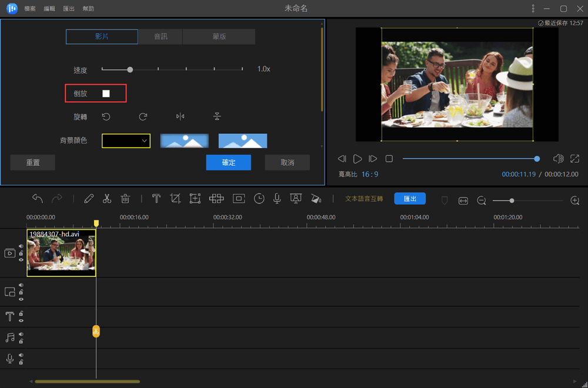Open the 背景顏色 color dropdown
Viewport: 588px width, 388px height.
[126, 141]
